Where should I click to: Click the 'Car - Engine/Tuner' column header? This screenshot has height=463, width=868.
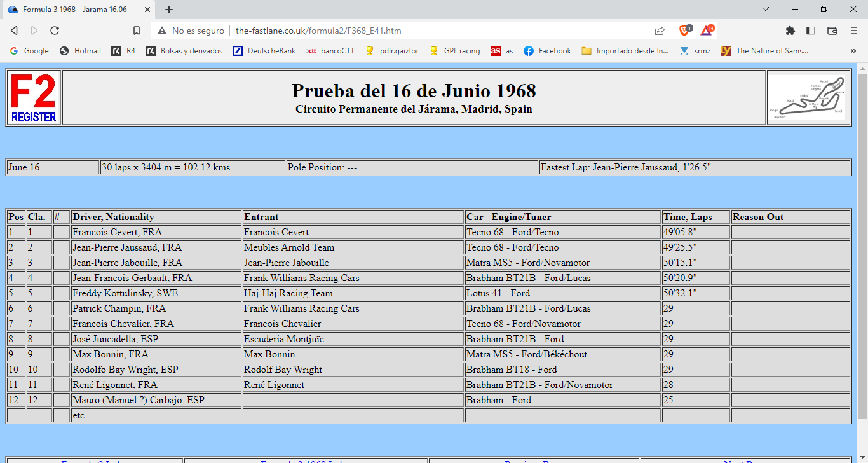[563, 217]
